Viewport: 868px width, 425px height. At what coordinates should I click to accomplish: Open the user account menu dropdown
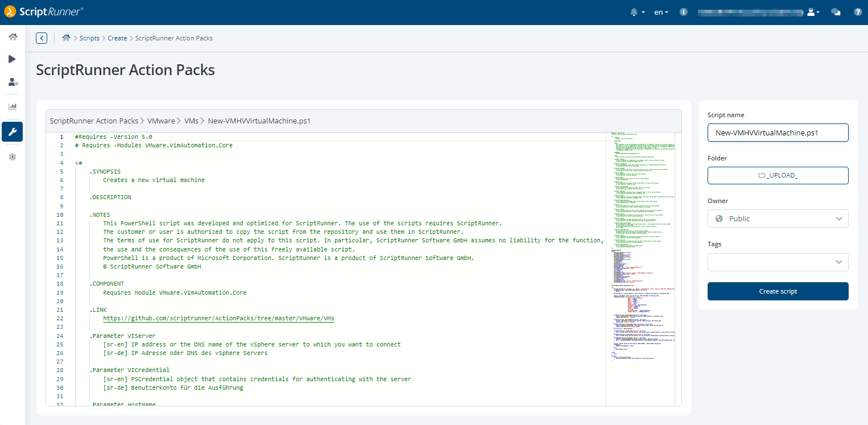point(813,12)
